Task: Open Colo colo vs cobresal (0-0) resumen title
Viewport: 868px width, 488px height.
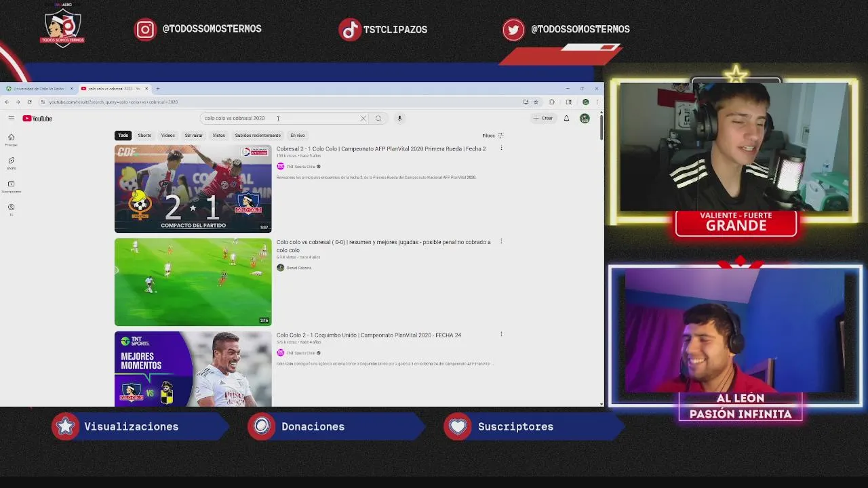Action: pyautogui.click(x=383, y=246)
